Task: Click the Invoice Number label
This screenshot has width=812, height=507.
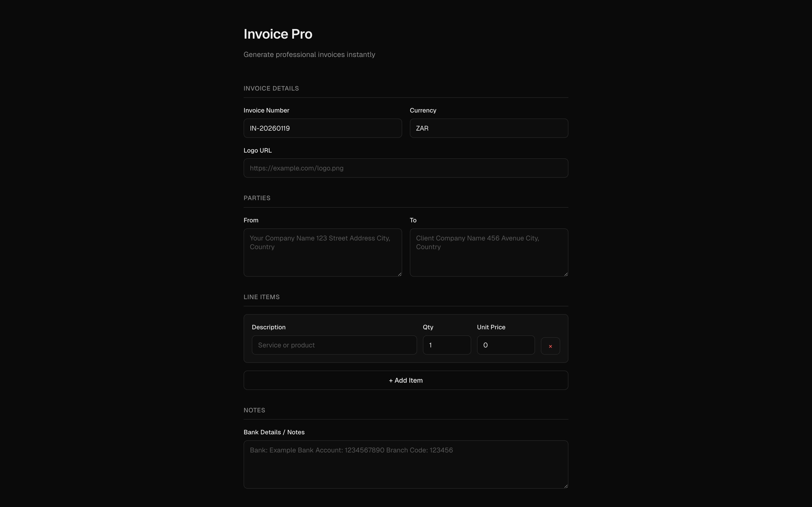Action: coord(266,110)
